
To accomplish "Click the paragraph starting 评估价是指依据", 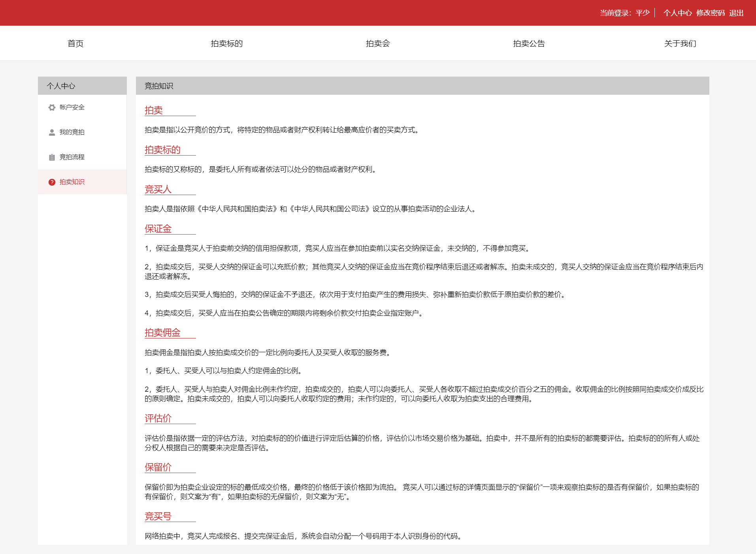I will [x=422, y=443].
